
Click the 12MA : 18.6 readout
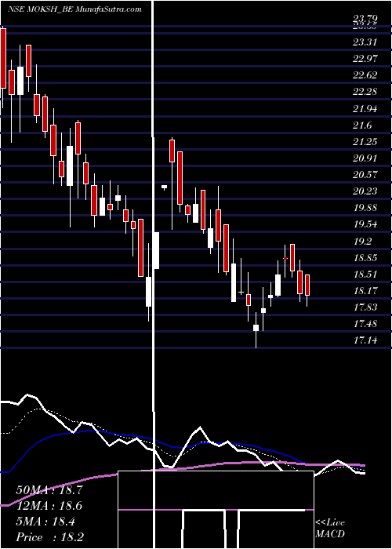[x=49, y=506]
